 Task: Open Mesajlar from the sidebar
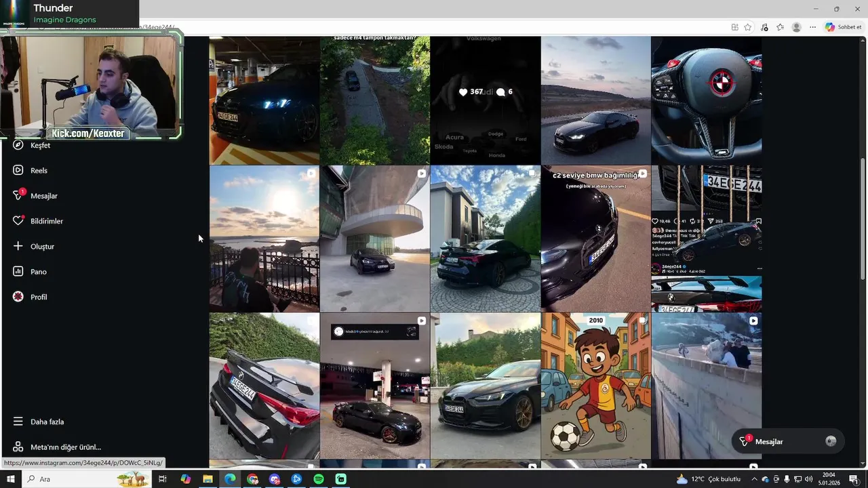pyautogui.click(x=44, y=196)
